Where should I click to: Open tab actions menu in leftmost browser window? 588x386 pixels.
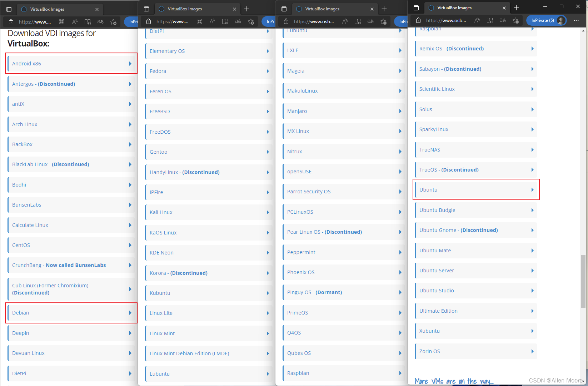pos(9,9)
